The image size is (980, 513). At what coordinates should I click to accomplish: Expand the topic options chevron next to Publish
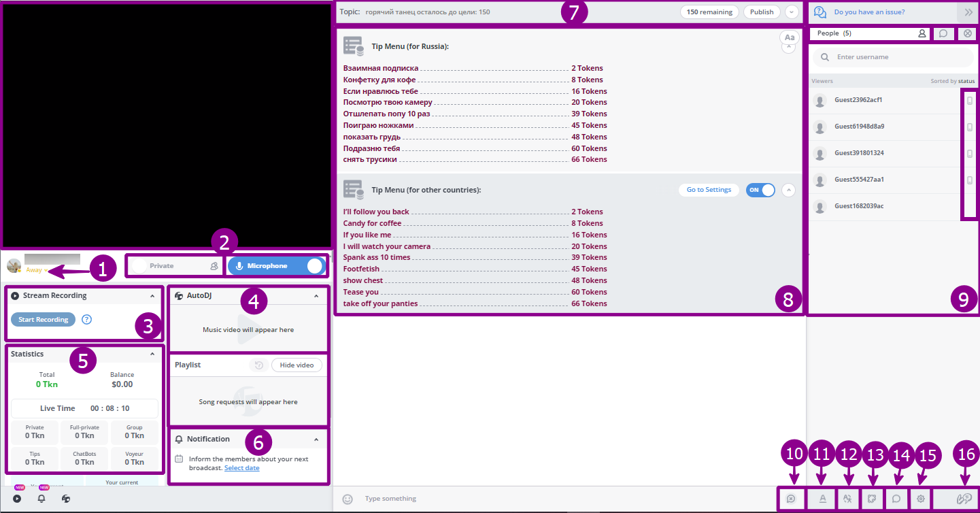coord(791,12)
